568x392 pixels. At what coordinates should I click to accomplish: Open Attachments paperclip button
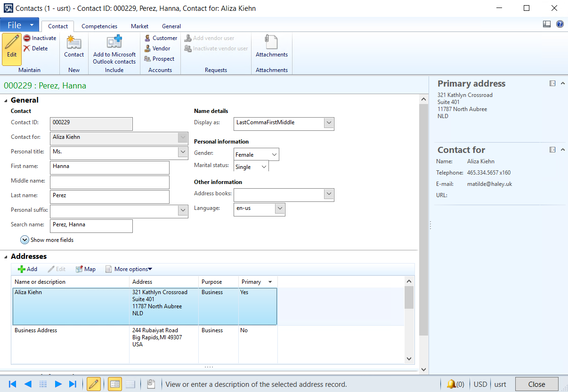[x=272, y=46]
